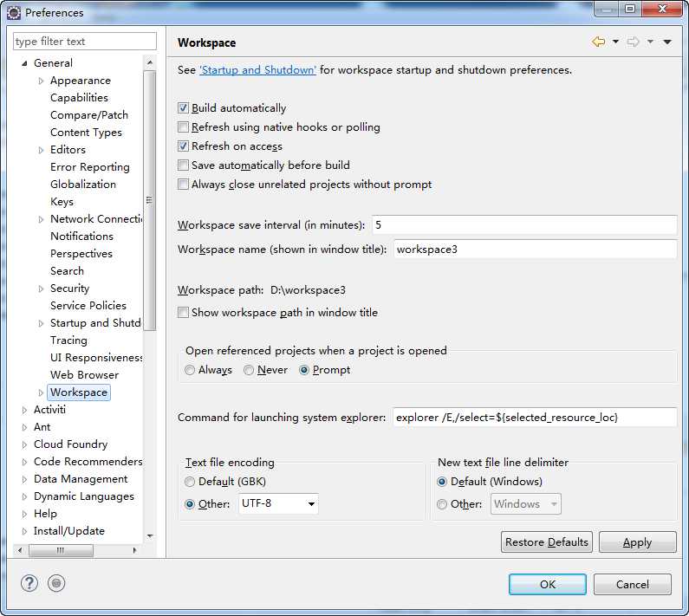The image size is (689, 616).
Task: Select Service Policies in the tree
Action: [x=88, y=305]
